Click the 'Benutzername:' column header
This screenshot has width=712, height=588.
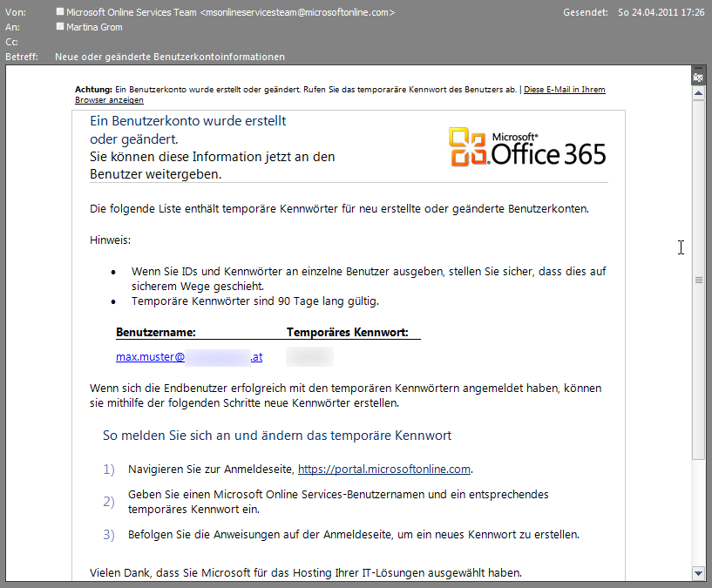pyautogui.click(x=156, y=333)
